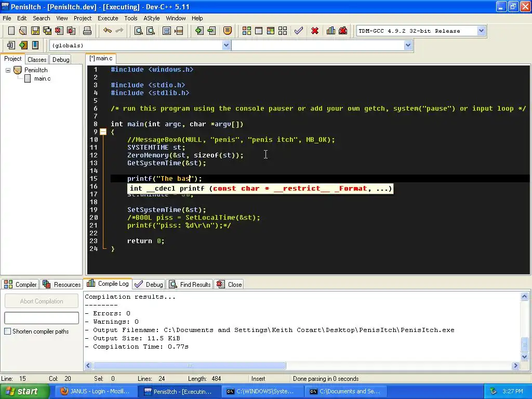The width and height of the screenshot is (532, 399).
Task: Open the AStyle menu
Action: coord(151,18)
